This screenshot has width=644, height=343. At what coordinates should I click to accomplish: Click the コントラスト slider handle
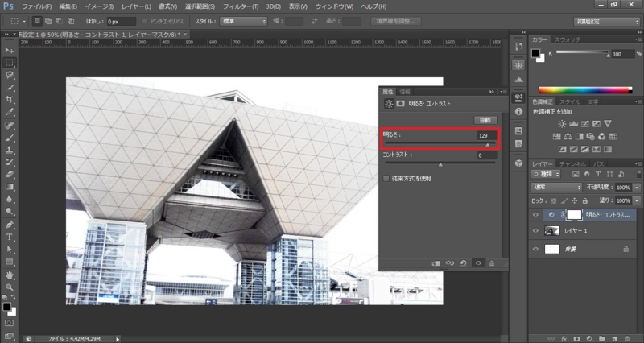point(440,165)
